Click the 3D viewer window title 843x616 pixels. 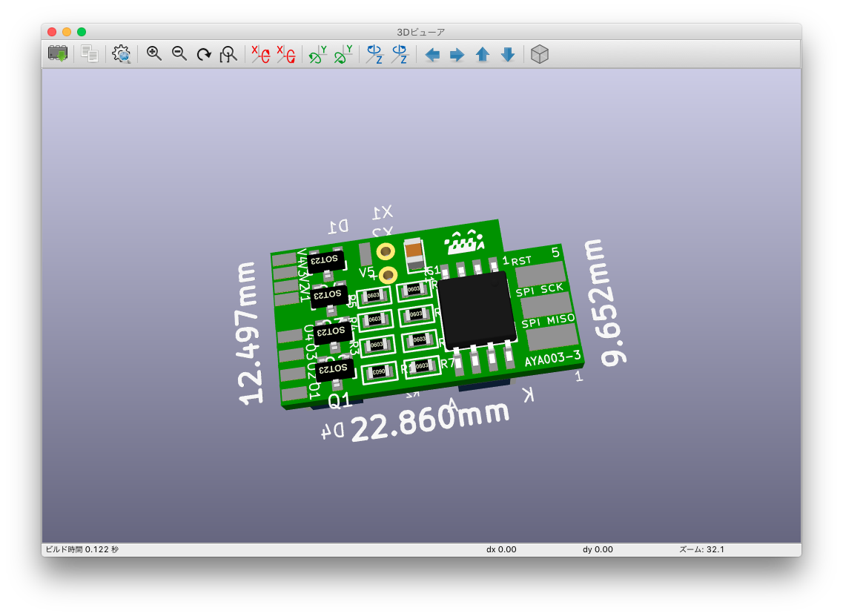(421, 33)
